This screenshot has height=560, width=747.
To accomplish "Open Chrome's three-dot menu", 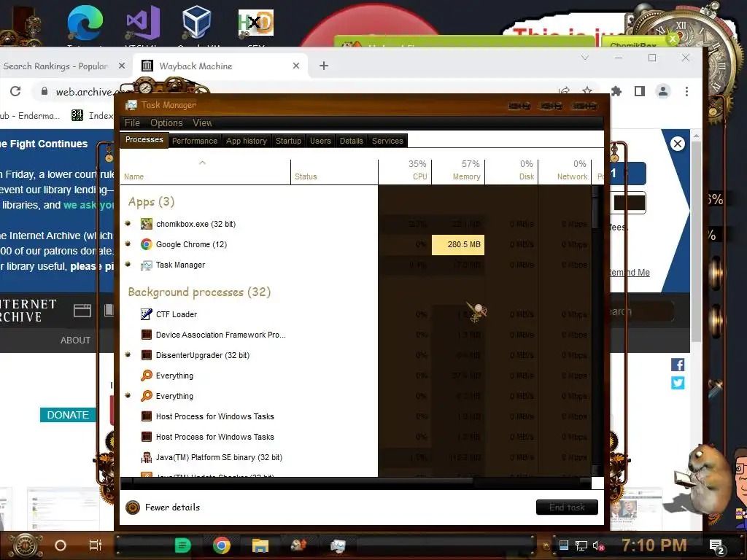I will [x=686, y=91].
